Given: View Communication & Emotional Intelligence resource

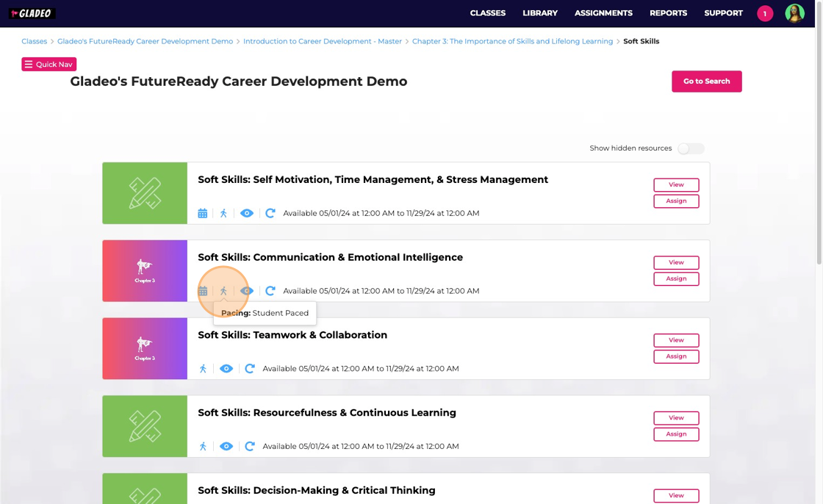Looking at the screenshot, I should click(x=676, y=262).
